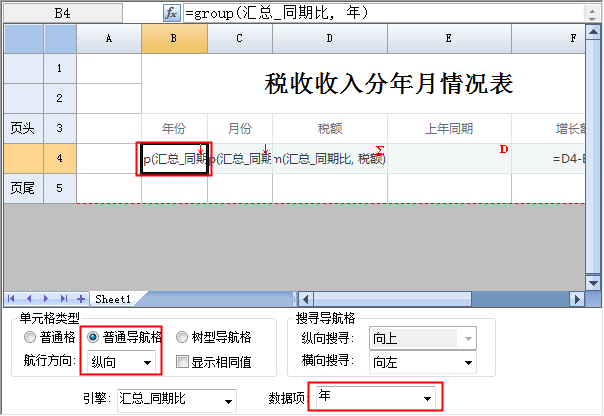Switch to the Sheet1 tab
Image resolution: width=604 pixels, height=416 pixels.
pos(113,299)
